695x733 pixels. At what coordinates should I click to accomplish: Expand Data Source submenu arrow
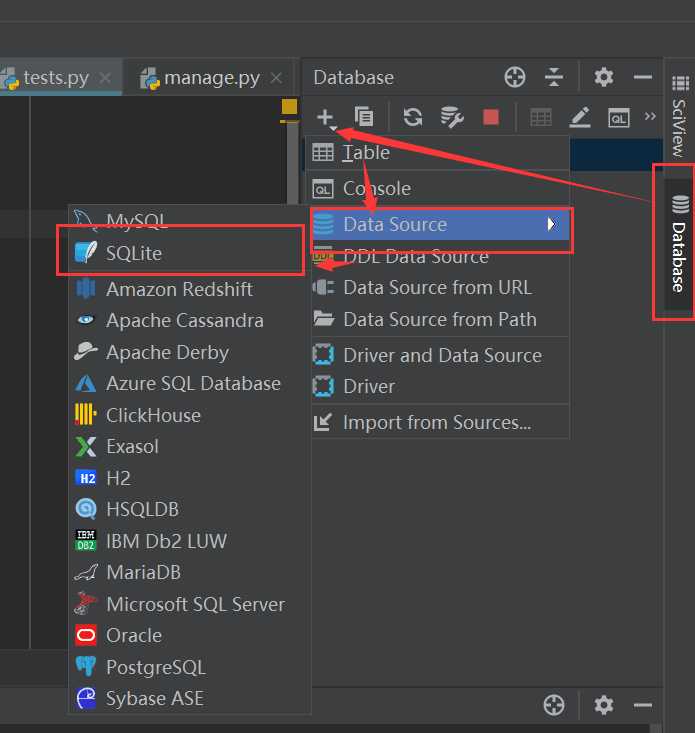(x=551, y=224)
